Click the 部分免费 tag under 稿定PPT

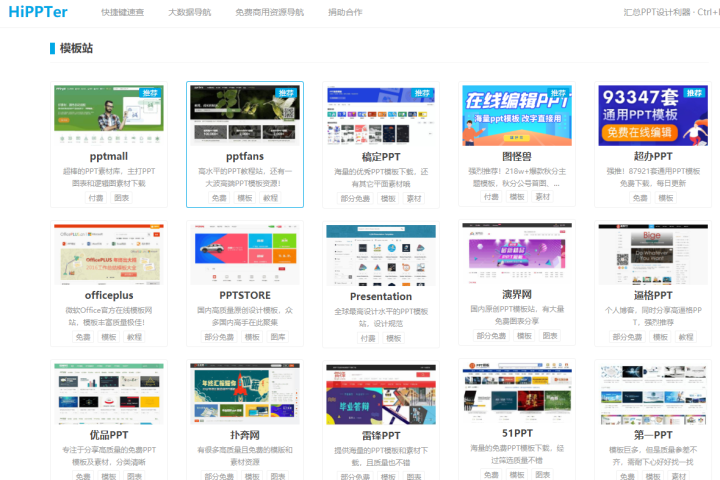[355, 198]
